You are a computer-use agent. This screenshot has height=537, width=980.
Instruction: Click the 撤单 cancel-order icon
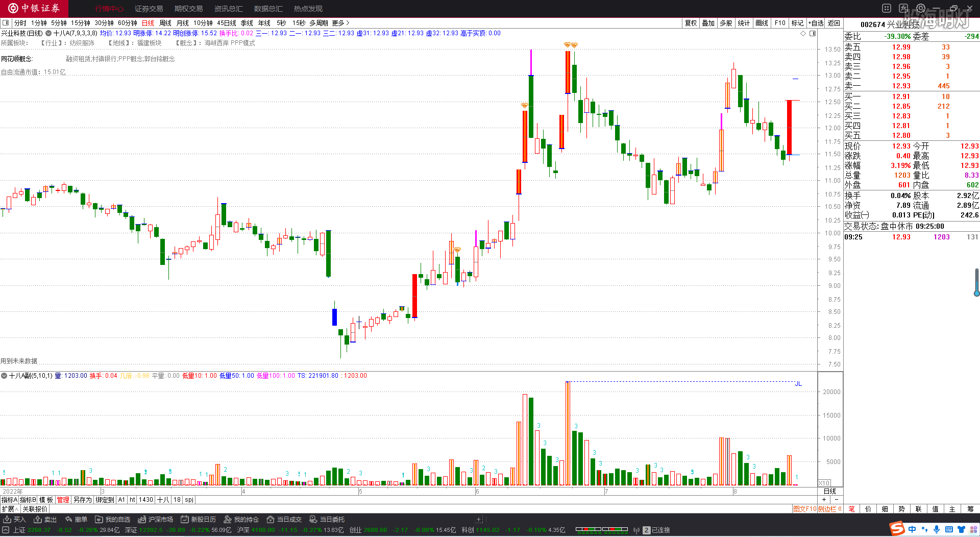tap(69, 519)
